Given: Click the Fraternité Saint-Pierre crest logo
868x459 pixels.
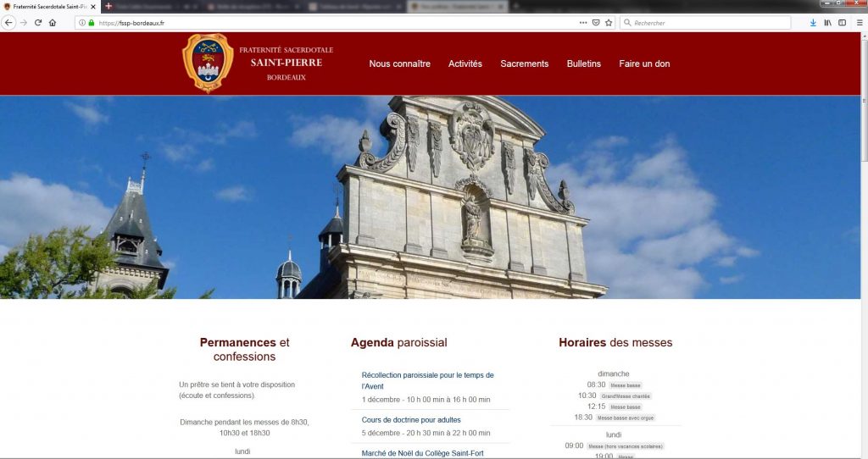Looking at the screenshot, I should [x=208, y=63].
